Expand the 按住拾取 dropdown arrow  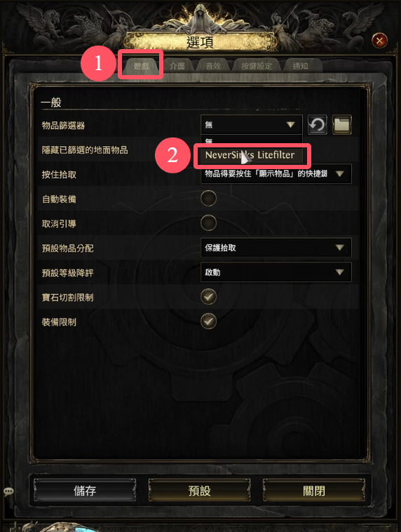[339, 174]
